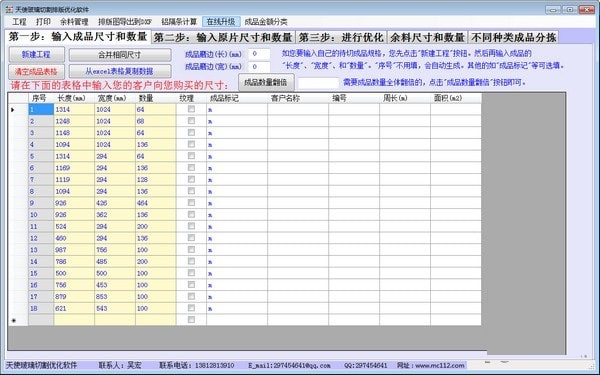
Task: Click the 数量 column header
Action: 156,98
